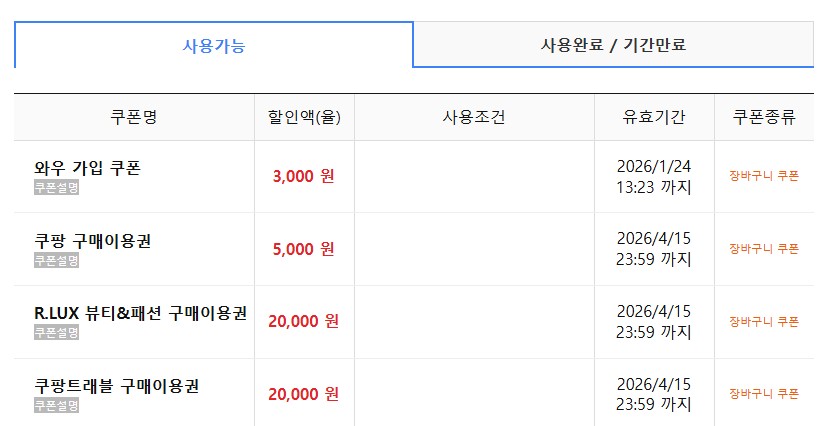
Task: Switch to the 사용가능 tab
Action: pyautogui.click(x=213, y=45)
